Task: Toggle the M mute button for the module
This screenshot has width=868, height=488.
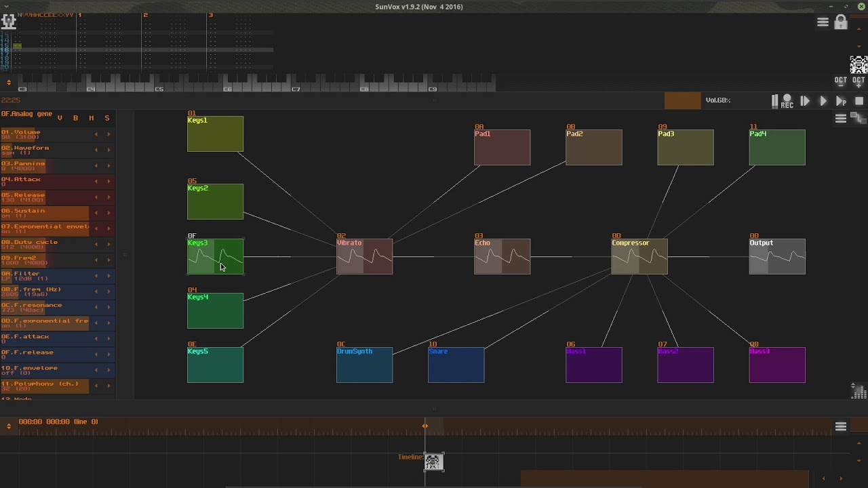Action: tap(91, 118)
